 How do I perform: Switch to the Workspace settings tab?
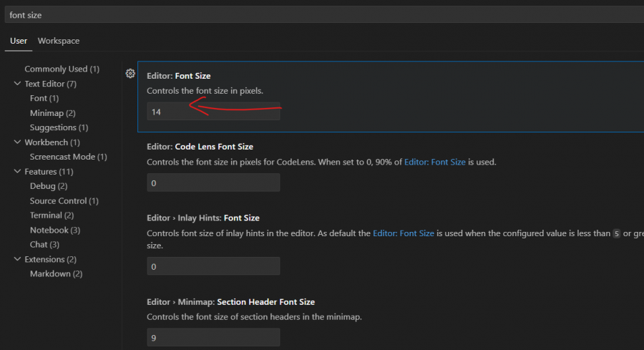coord(59,41)
